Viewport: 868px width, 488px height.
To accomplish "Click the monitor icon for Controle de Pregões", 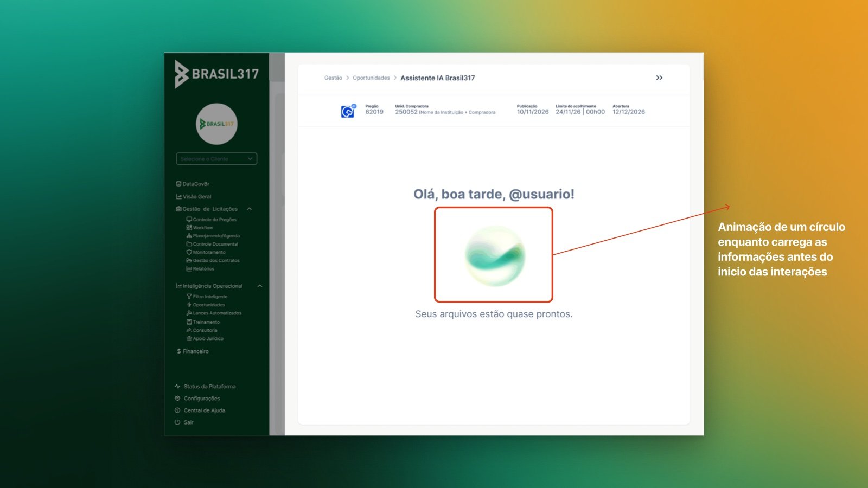I will tap(189, 220).
